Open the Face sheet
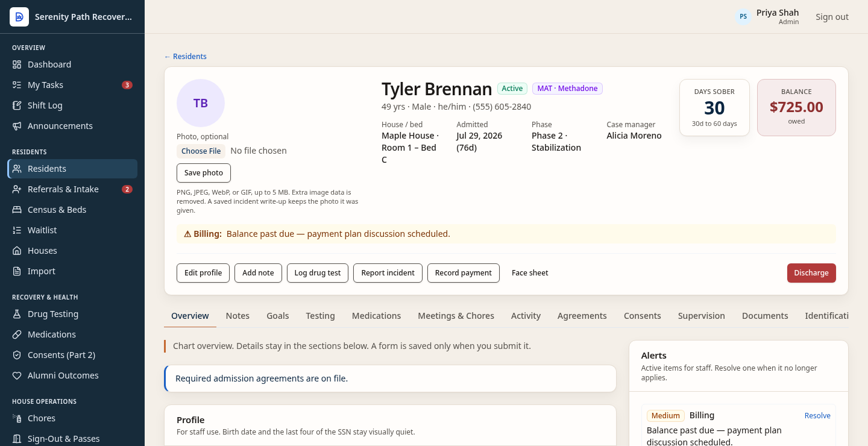This screenshot has height=446, width=868. (530, 273)
